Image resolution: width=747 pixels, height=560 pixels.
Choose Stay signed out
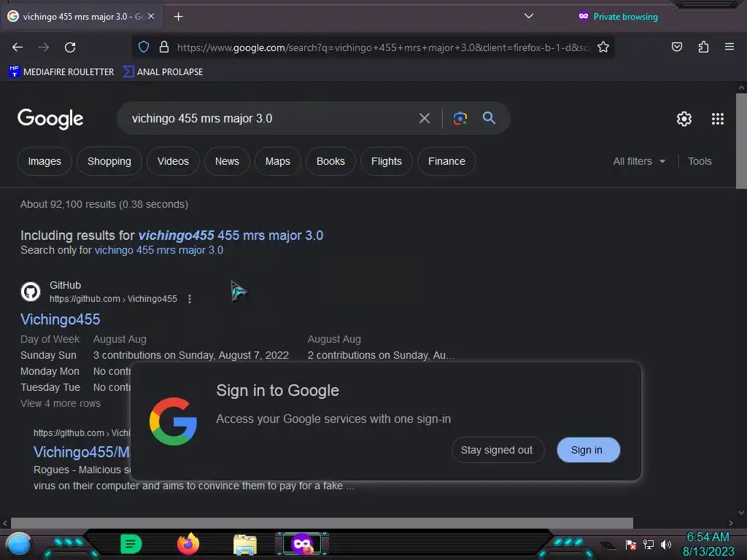click(x=497, y=450)
